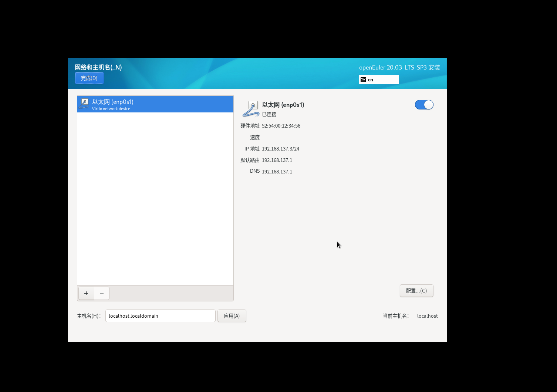This screenshot has width=557, height=392.
Task: Click inside the 主机名(H) input field
Action: tap(160, 315)
